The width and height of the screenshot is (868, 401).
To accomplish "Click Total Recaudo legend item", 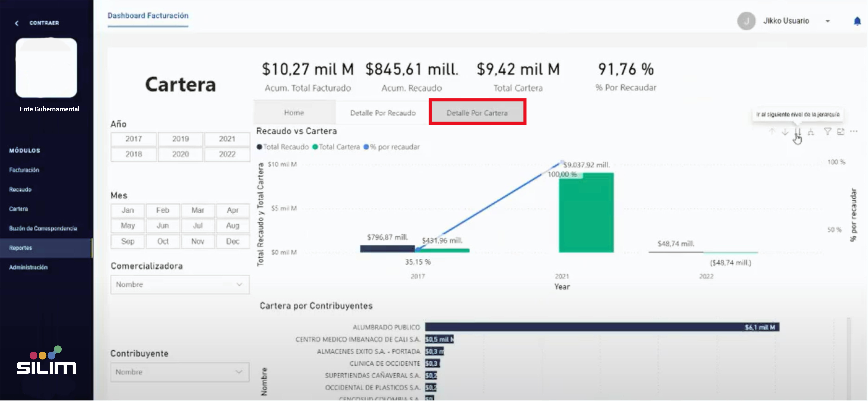I will pyautogui.click(x=283, y=147).
